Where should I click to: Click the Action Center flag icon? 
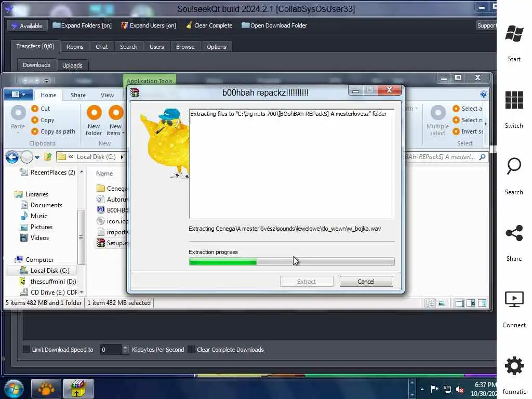point(435,389)
